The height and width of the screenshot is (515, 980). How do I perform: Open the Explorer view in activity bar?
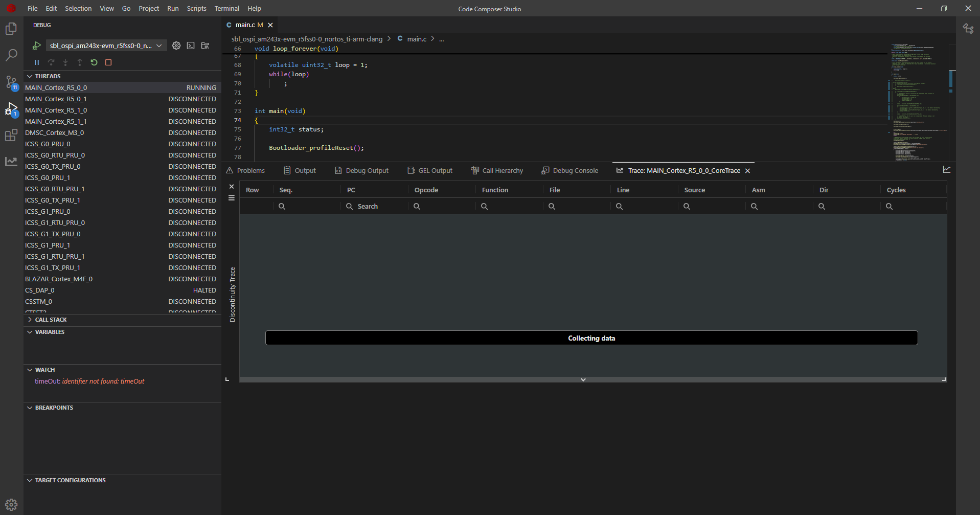(x=11, y=29)
